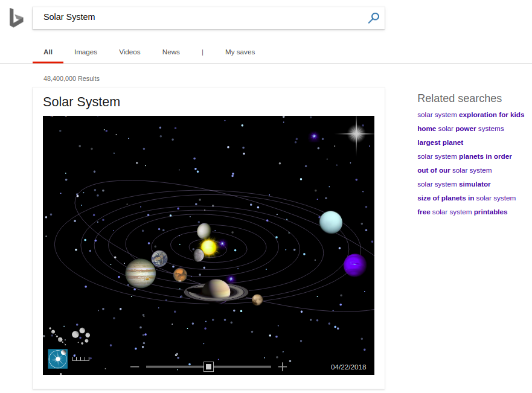Select the All tab
532x393 pixels.
48,52
